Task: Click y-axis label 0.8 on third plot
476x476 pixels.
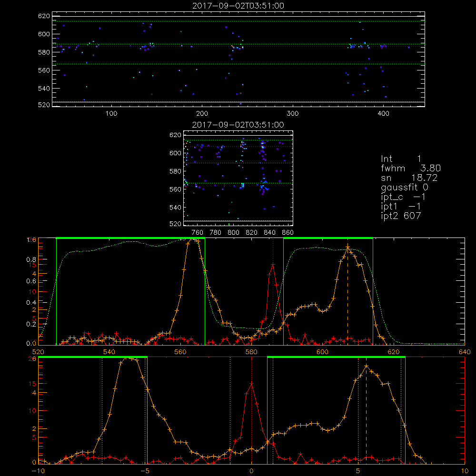Action: tap(31, 259)
